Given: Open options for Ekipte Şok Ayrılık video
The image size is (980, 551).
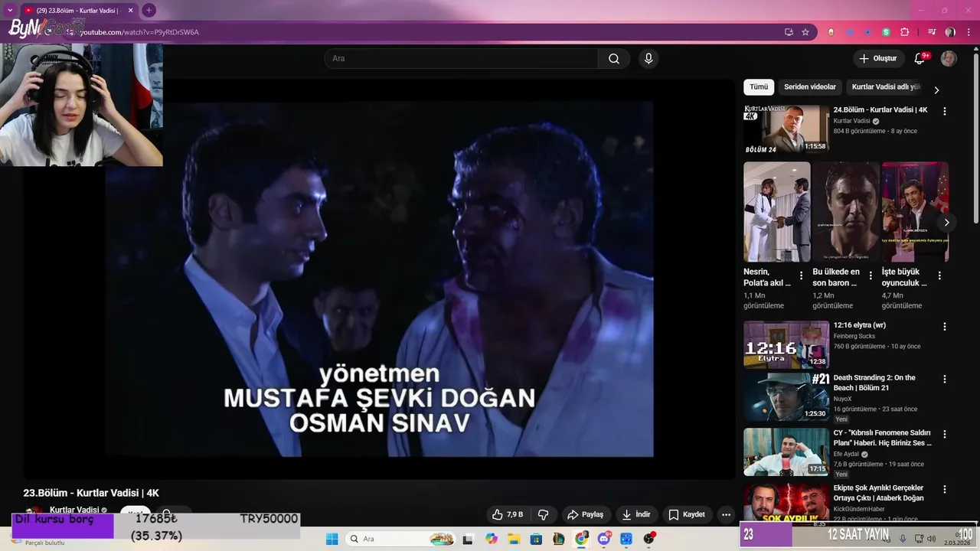Looking at the screenshot, I should click(x=944, y=489).
